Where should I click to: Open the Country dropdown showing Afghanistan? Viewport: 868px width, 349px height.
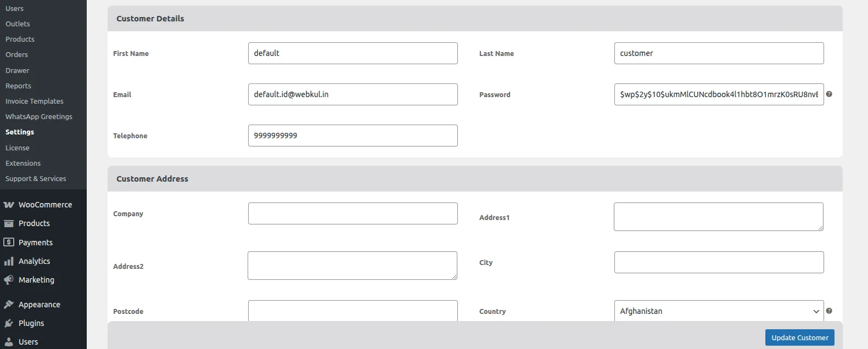click(x=718, y=311)
